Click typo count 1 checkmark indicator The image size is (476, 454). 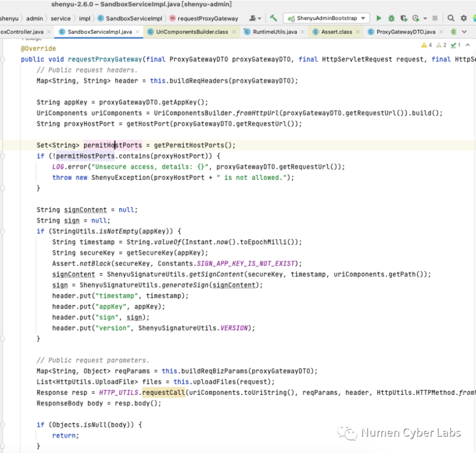[456, 45]
